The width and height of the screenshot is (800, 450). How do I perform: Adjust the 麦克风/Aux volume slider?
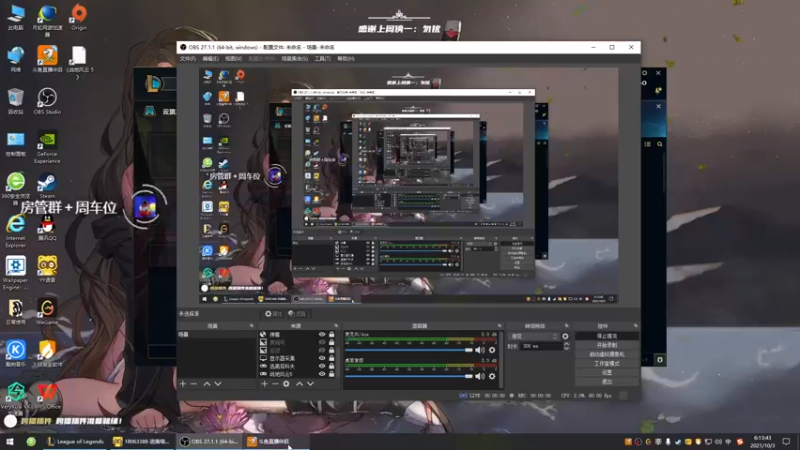pyautogui.click(x=409, y=350)
